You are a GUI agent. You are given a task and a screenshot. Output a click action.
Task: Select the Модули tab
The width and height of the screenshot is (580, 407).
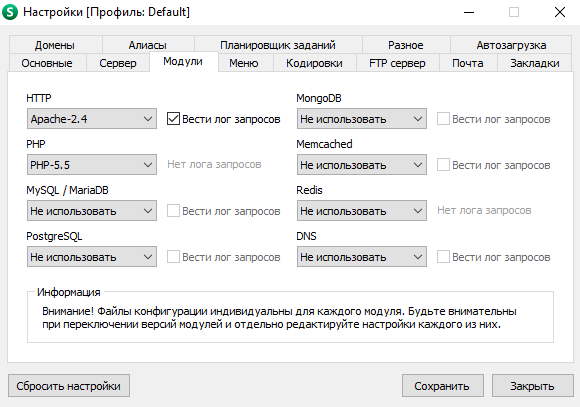[x=183, y=61]
